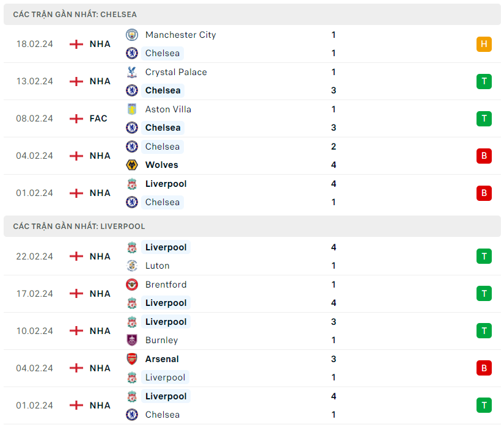Open the Manchester City team link

pos(180,35)
